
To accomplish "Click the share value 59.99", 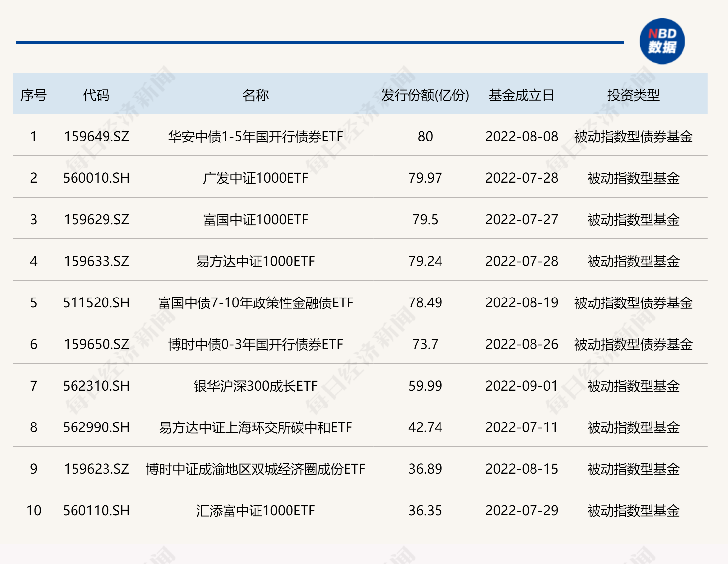I will (x=425, y=386).
